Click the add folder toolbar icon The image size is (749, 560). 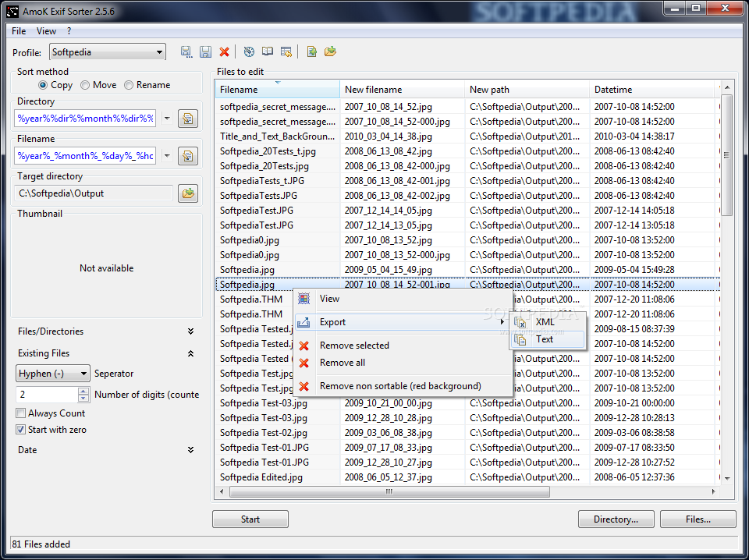point(331,51)
